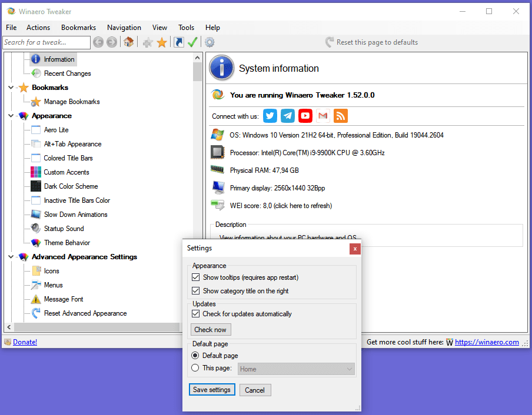Click the monitor icon beside Primary display
This screenshot has height=415, width=532.
click(218, 188)
